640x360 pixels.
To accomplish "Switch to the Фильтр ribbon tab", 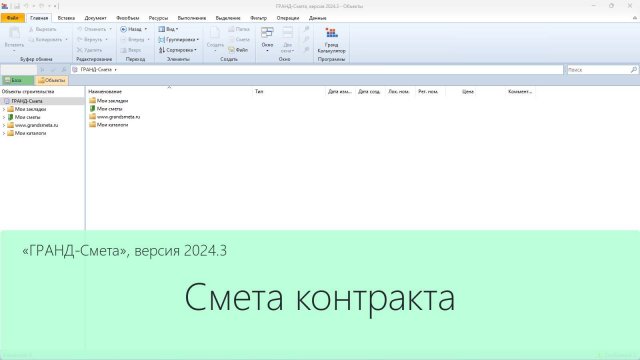I will [x=258, y=18].
